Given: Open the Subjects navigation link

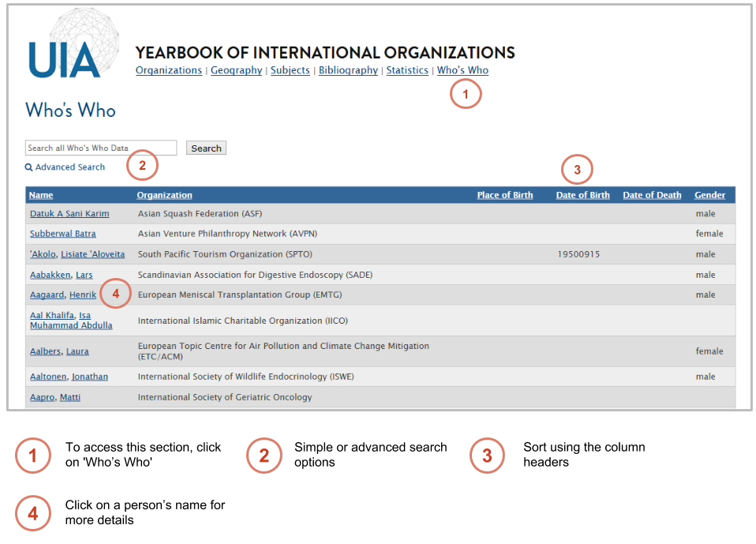Looking at the screenshot, I should 290,70.
